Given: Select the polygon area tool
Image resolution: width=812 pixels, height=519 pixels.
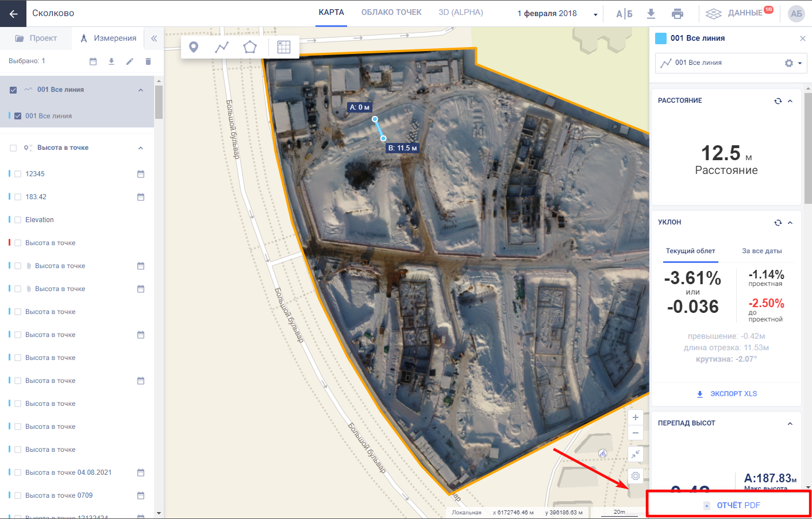Looking at the screenshot, I should 250,47.
